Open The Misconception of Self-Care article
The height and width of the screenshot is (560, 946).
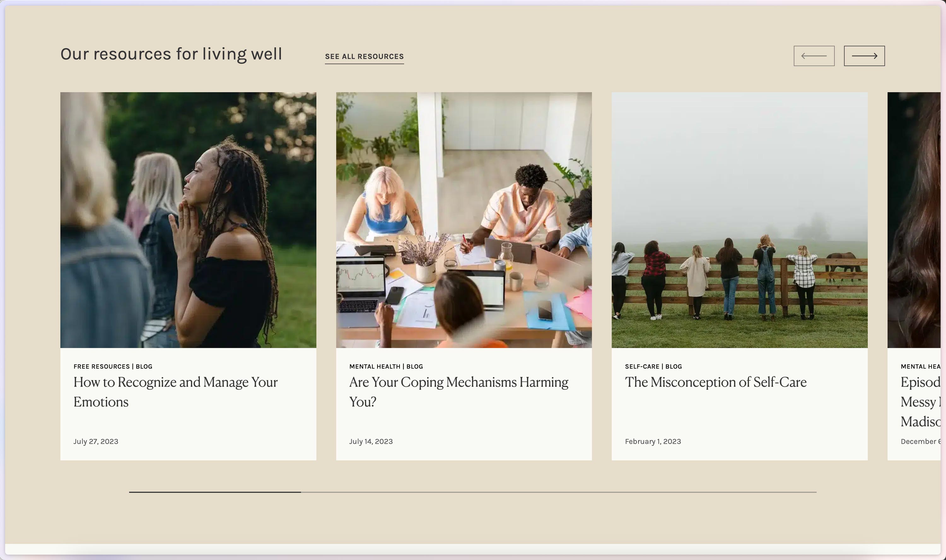click(x=716, y=382)
